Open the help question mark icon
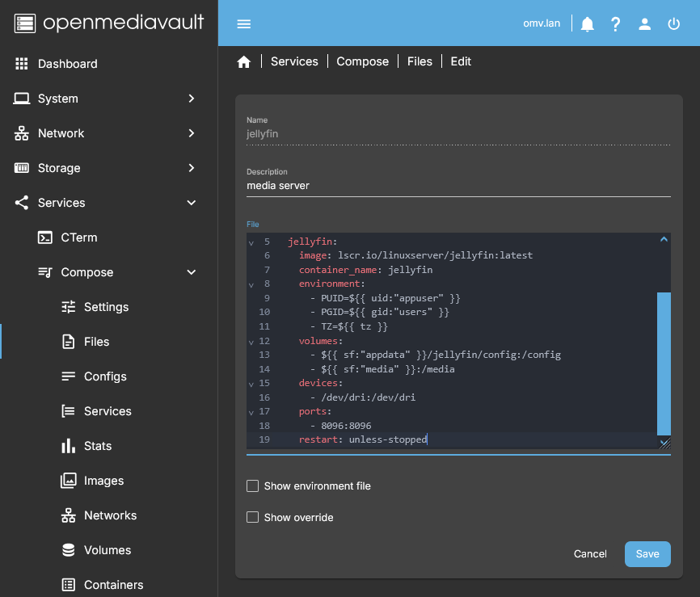The width and height of the screenshot is (700, 597). [x=616, y=24]
